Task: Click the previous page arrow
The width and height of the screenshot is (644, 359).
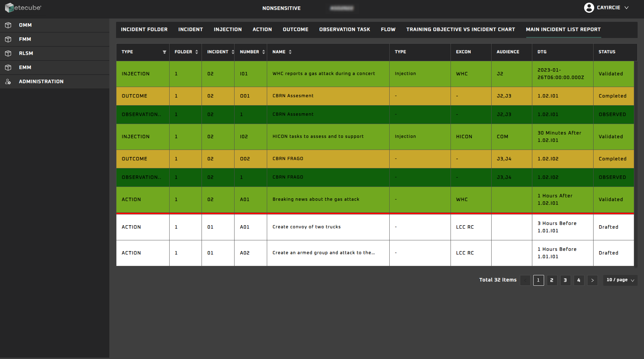Action: pyautogui.click(x=525, y=280)
